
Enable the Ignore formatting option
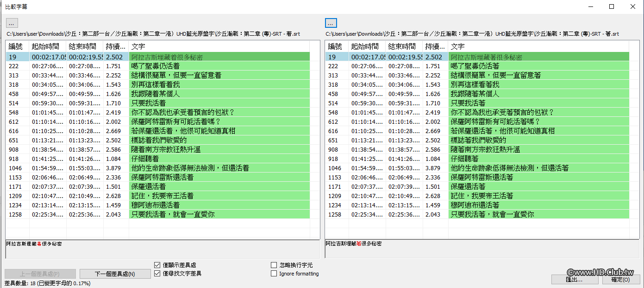tap(274, 273)
